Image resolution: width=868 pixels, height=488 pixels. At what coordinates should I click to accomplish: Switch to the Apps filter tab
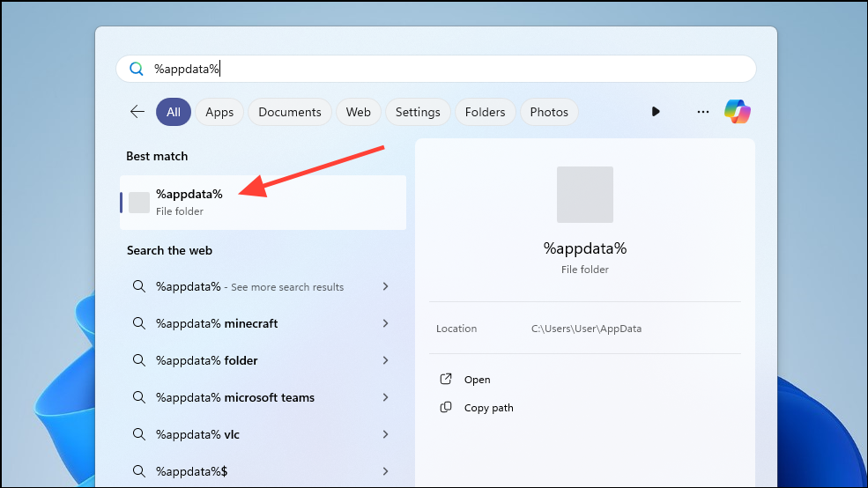click(x=219, y=112)
